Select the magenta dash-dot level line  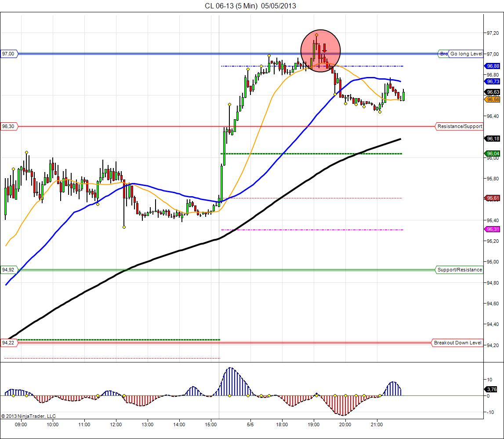pyautogui.click(x=312, y=230)
